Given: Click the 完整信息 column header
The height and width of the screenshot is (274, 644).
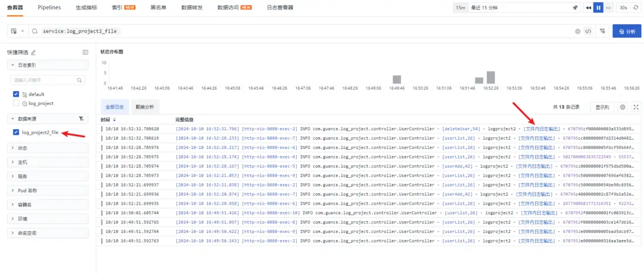Looking at the screenshot, I should pyautogui.click(x=184, y=120).
